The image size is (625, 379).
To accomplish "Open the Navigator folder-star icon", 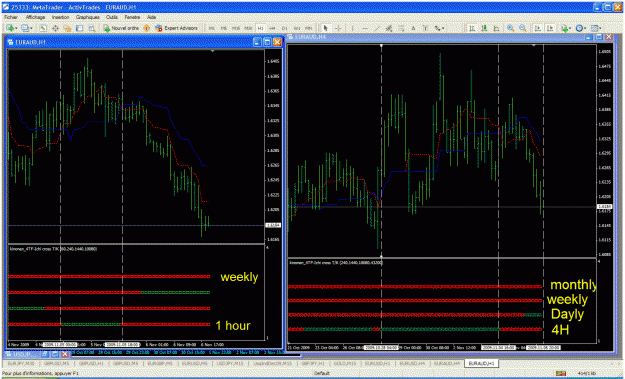I will [x=67, y=28].
